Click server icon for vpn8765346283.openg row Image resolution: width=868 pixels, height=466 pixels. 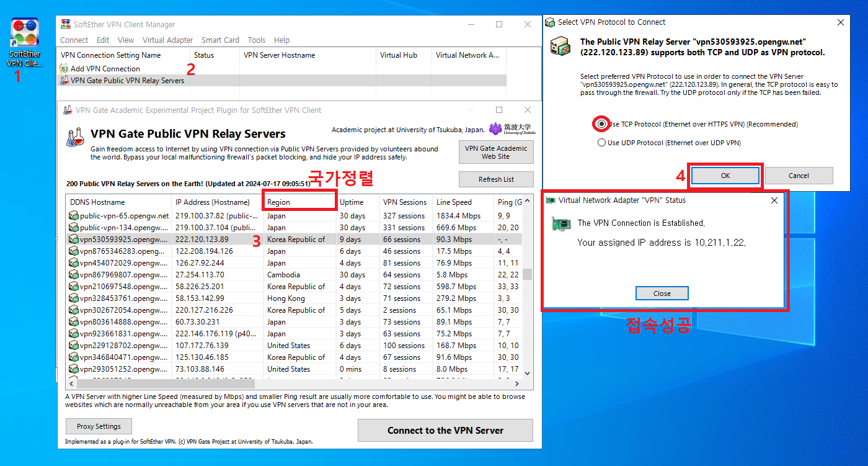[74, 251]
